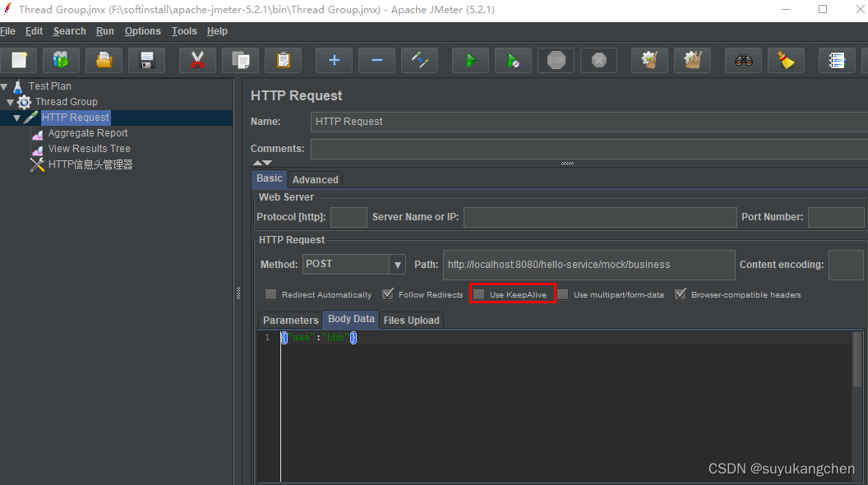This screenshot has width=868, height=485.
Task: Open the Run menu
Action: 104,31
